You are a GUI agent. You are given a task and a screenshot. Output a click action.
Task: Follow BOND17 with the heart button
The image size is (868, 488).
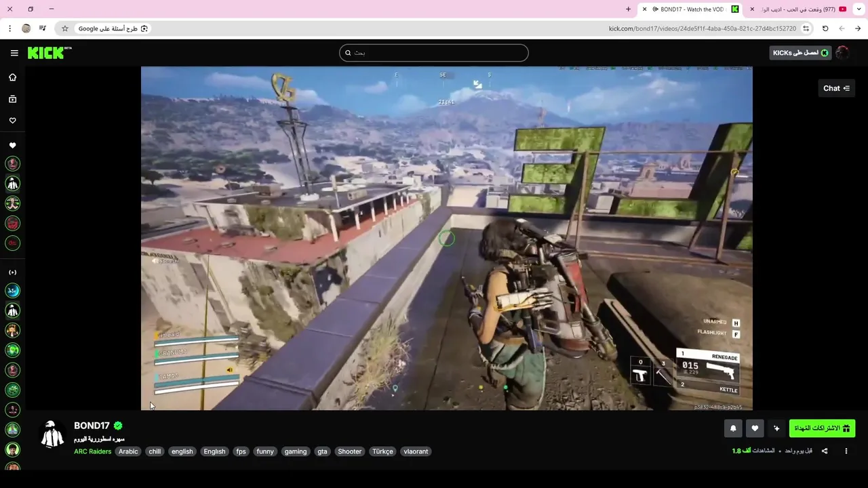[755, 428]
